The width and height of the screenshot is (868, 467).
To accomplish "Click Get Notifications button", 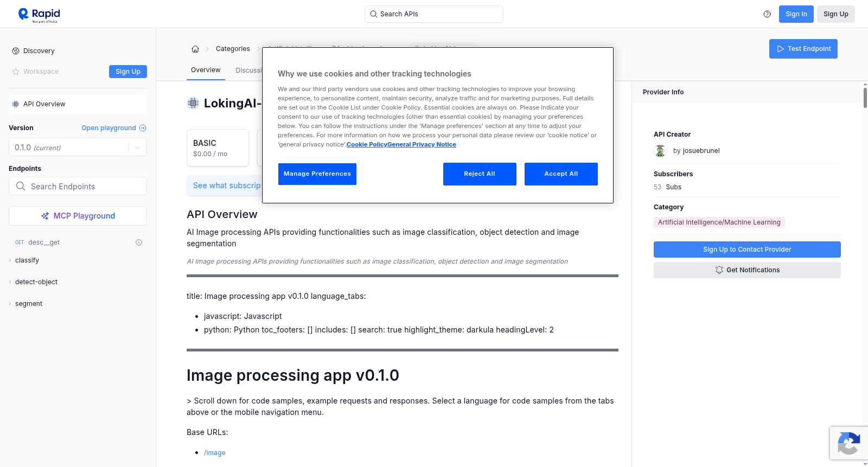I will (747, 270).
